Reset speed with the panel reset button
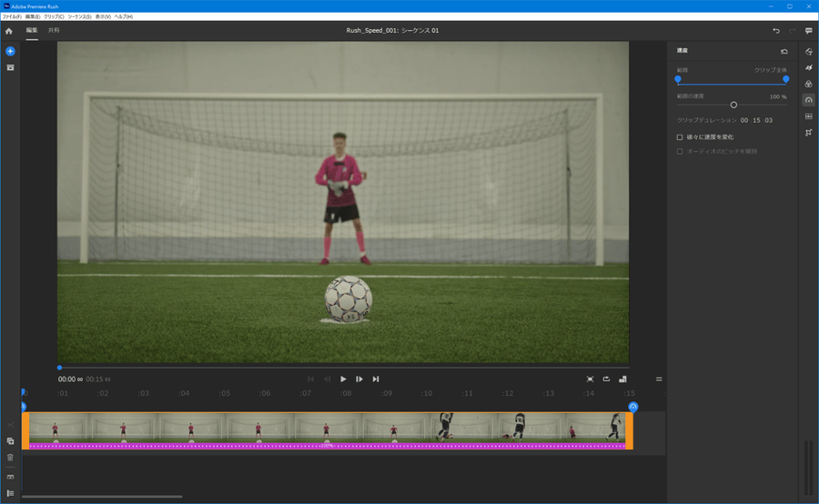Screen dimensions: 819x504 coord(784,52)
